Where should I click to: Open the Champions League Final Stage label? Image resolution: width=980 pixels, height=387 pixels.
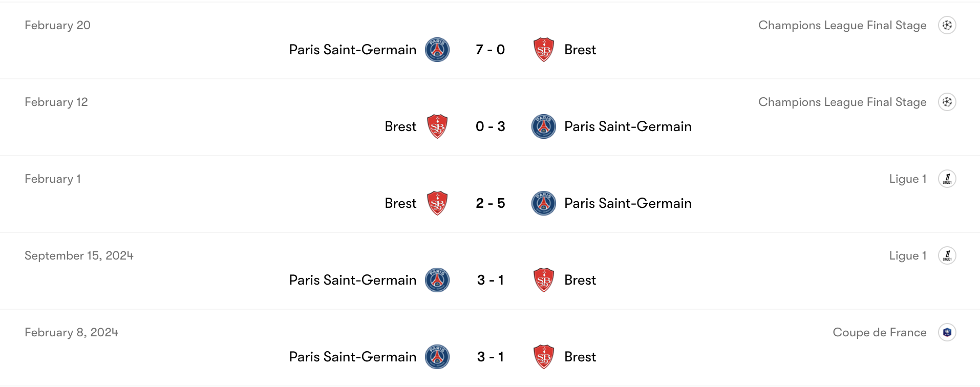[x=842, y=25]
